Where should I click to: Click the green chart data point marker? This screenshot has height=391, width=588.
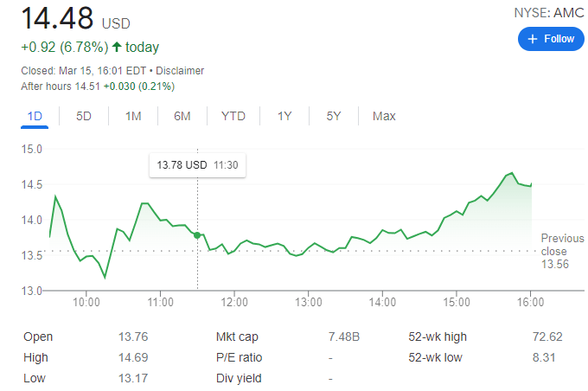(197, 235)
